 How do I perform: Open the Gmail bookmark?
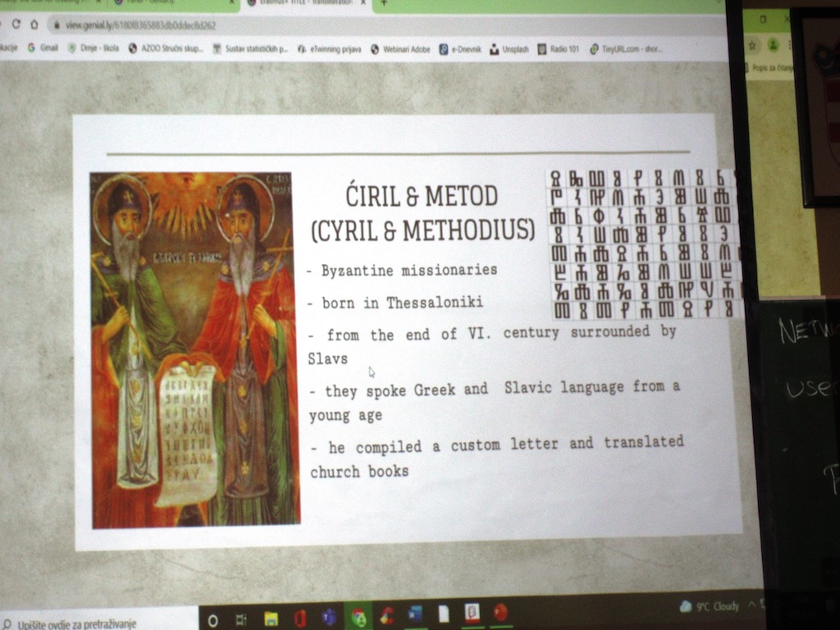tap(43, 48)
